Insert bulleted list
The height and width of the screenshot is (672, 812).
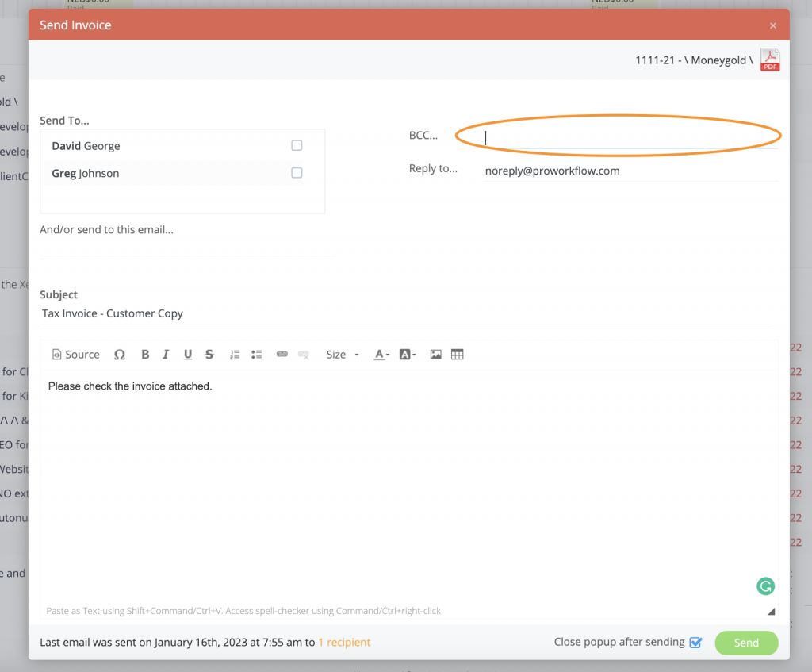coord(256,355)
